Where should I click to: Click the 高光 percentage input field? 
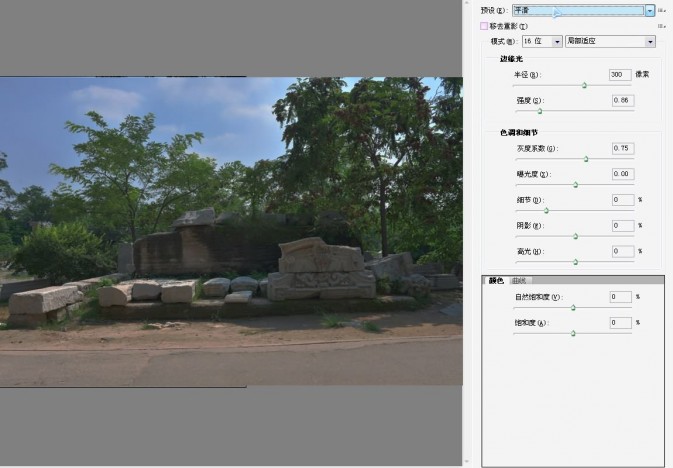click(623, 252)
